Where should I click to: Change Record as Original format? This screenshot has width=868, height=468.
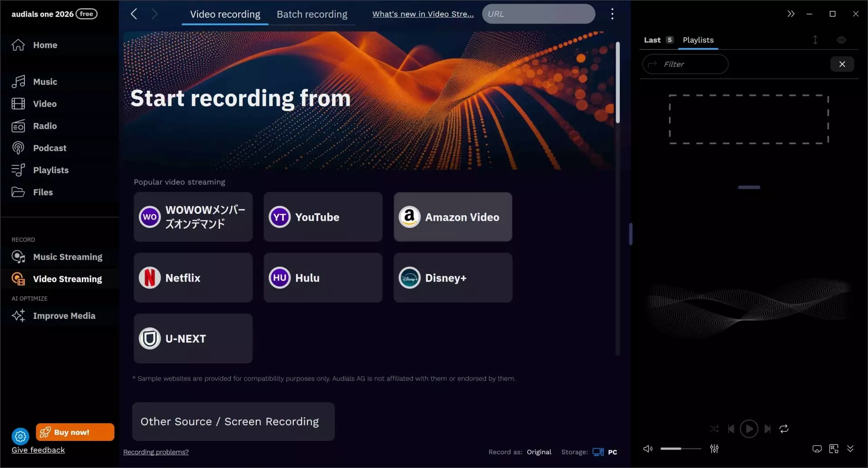point(538,452)
